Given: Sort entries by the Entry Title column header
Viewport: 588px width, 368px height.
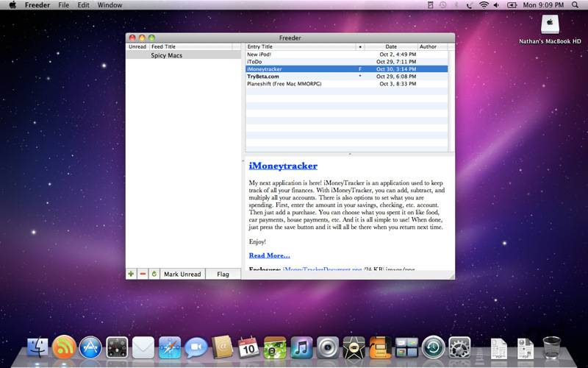Looking at the screenshot, I should (x=301, y=46).
